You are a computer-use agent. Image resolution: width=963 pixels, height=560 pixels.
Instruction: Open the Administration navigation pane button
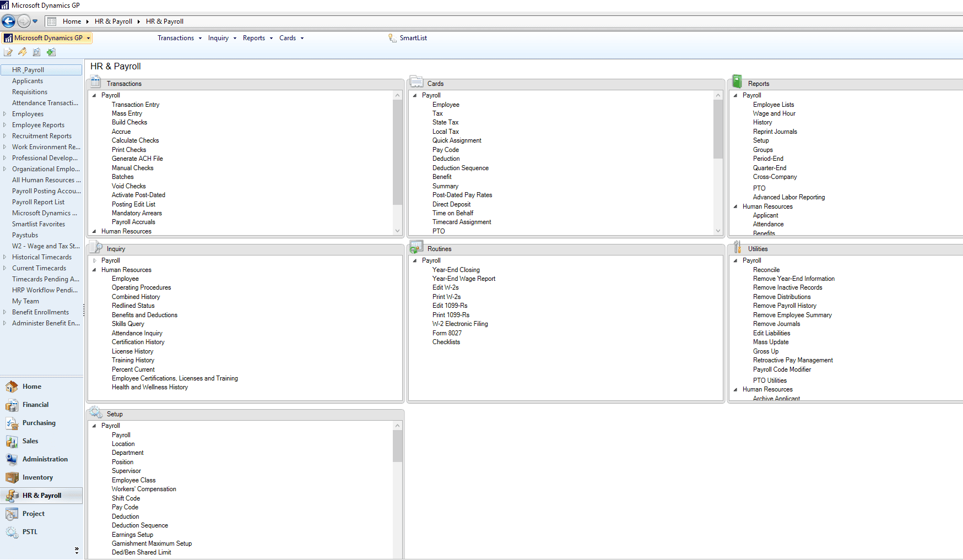41,459
